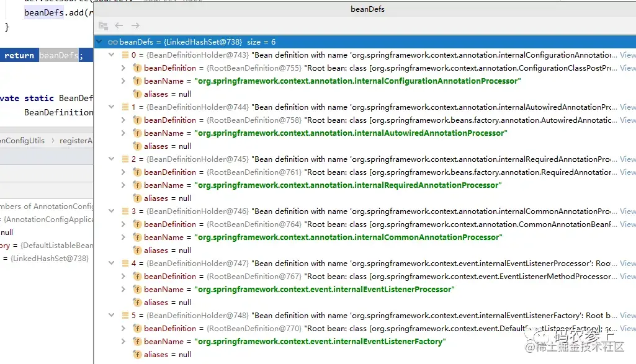
Task: Click the back arrow in popup toolbar
Action: tap(119, 25)
